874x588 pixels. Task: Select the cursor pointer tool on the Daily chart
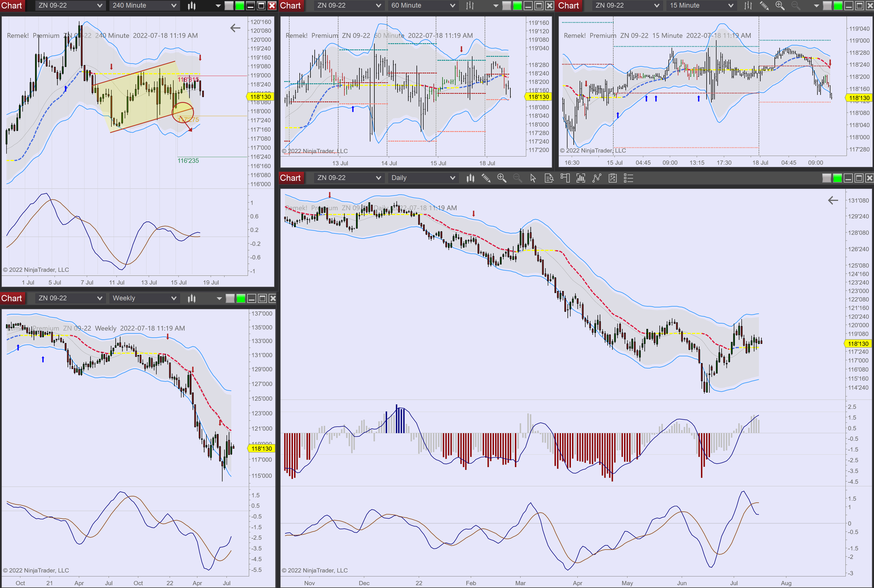(x=533, y=178)
